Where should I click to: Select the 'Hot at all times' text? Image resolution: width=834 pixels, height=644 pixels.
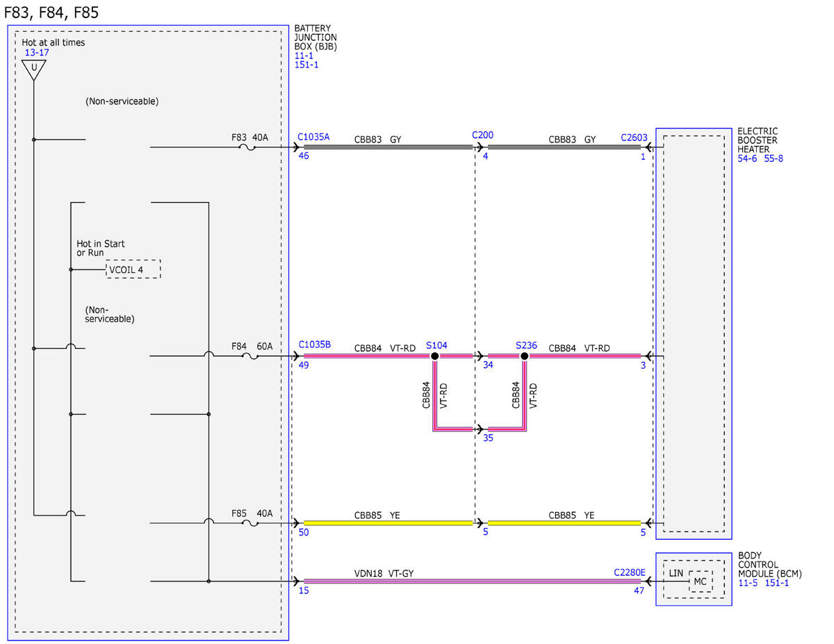[54, 42]
